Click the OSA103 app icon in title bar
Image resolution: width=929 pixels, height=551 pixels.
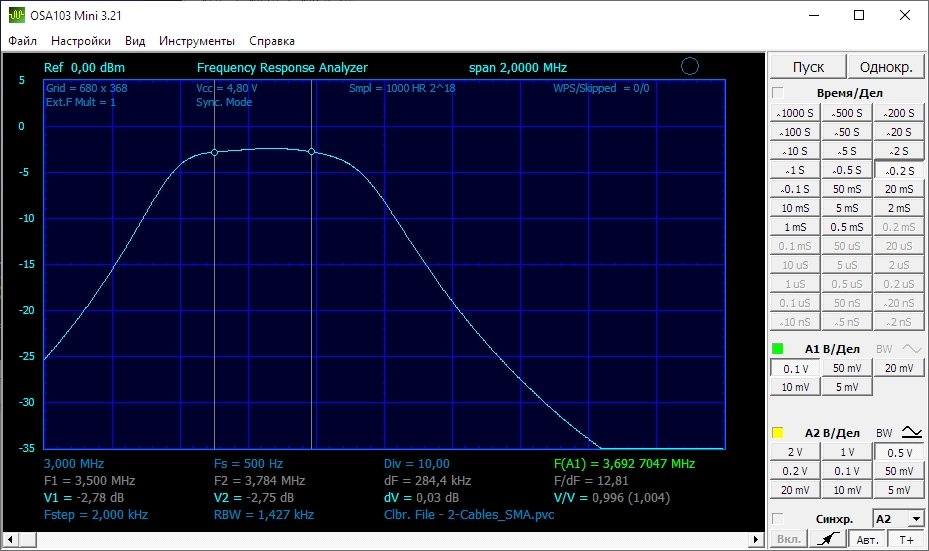click(16, 15)
